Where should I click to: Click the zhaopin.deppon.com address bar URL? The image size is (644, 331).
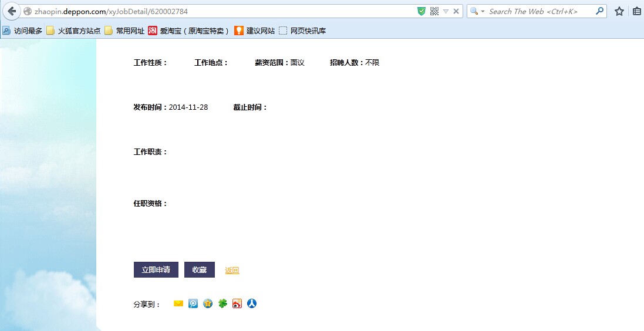(x=111, y=12)
